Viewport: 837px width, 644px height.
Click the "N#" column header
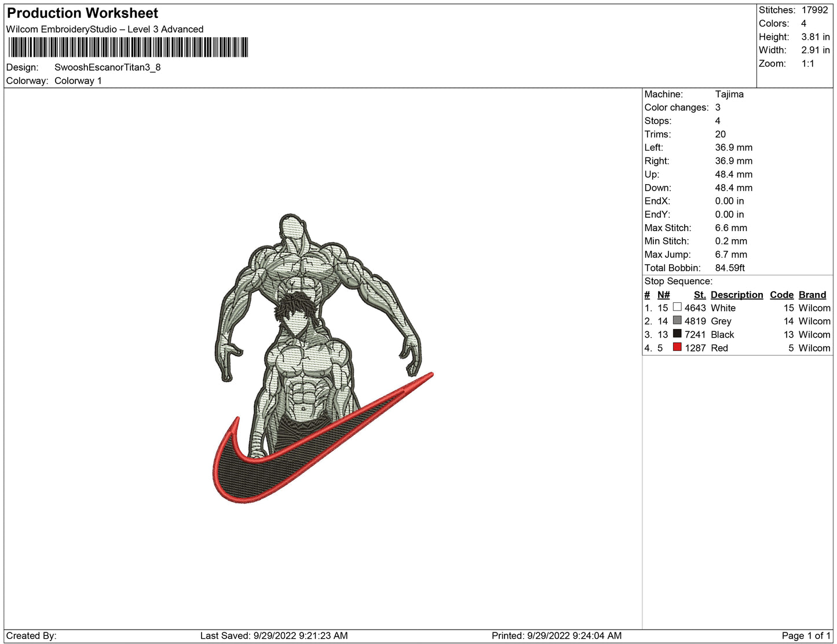coord(664,295)
